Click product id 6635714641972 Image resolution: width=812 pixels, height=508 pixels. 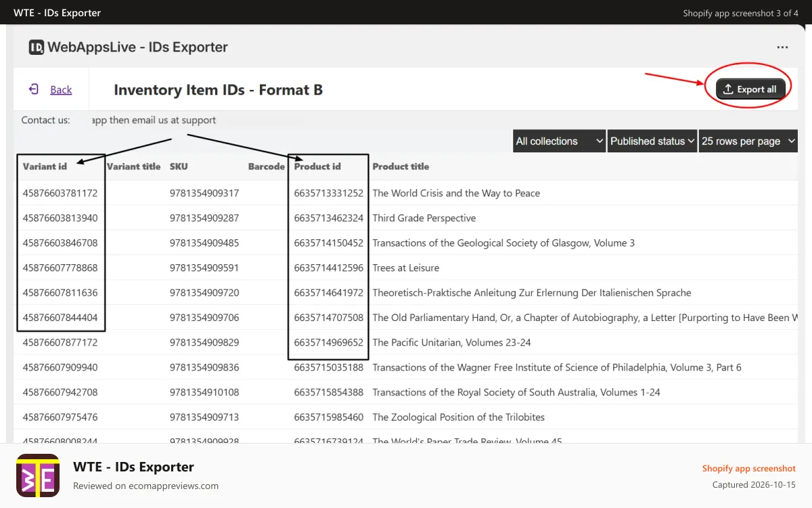click(329, 293)
